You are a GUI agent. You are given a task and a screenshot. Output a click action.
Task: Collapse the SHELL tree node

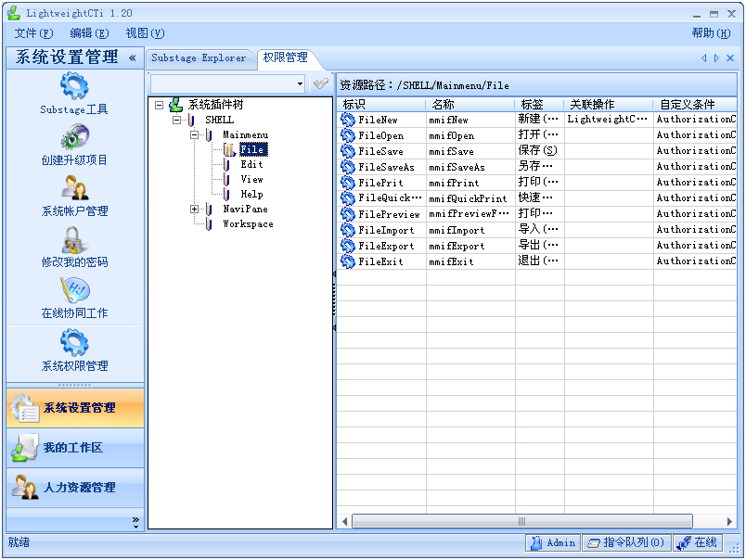[177, 120]
